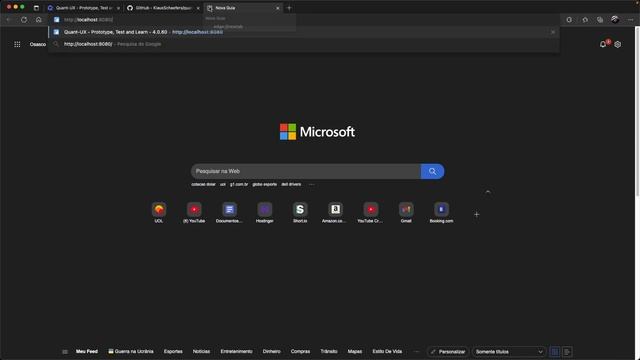Show more feed categories ellipsis

(416, 351)
